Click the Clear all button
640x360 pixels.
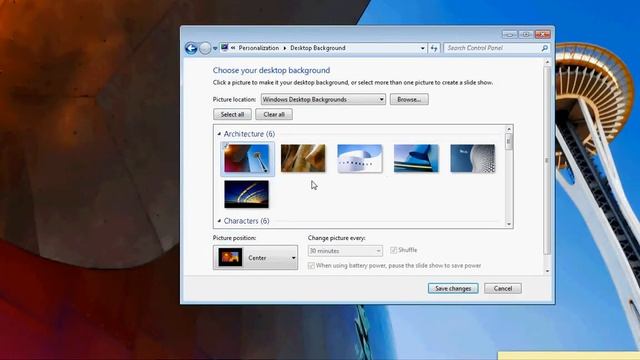pyautogui.click(x=274, y=115)
